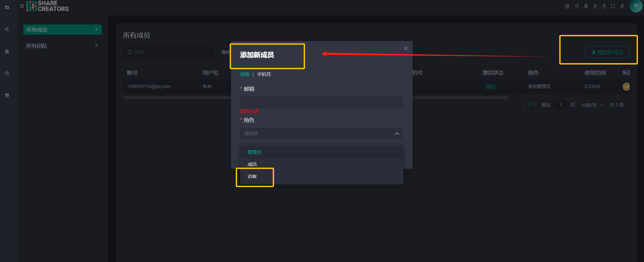Select the 邮箱 tab in dialog
The height and width of the screenshot is (262, 644).
click(245, 74)
